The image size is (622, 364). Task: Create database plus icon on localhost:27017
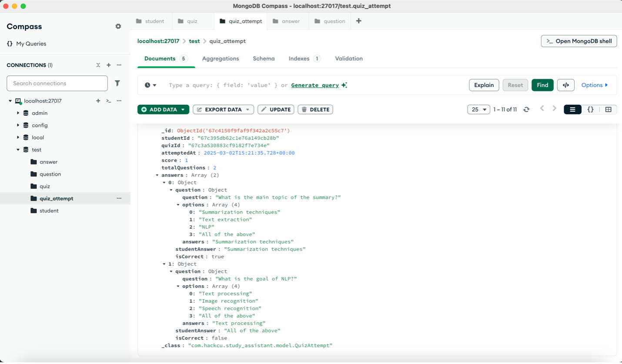[98, 101]
